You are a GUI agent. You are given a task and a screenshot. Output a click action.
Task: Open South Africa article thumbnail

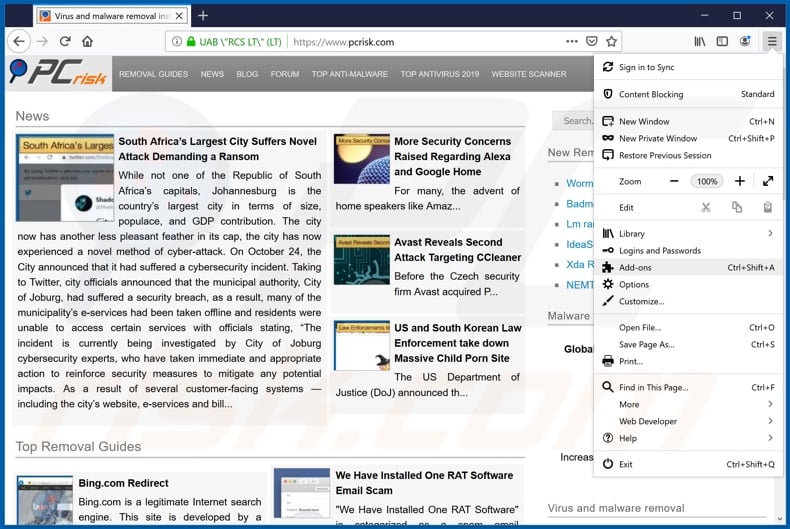(x=65, y=178)
